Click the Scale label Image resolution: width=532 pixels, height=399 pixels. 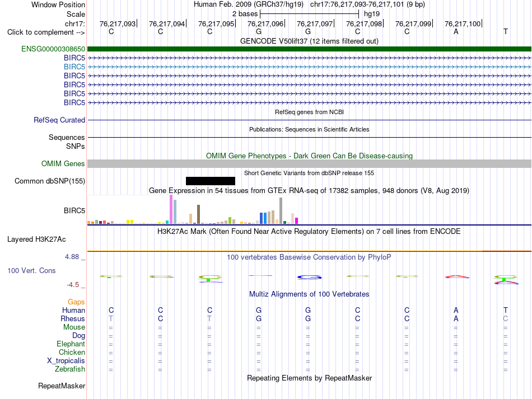pos(76,14)
